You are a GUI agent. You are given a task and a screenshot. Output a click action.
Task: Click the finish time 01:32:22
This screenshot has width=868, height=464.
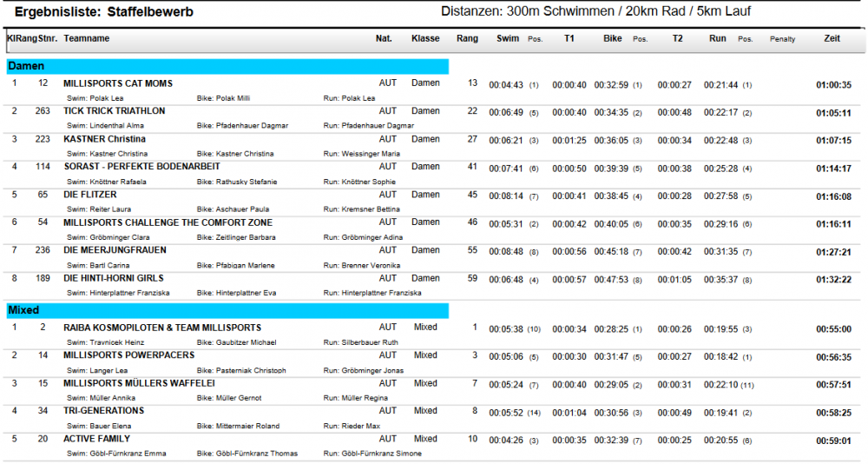point(833,280)
